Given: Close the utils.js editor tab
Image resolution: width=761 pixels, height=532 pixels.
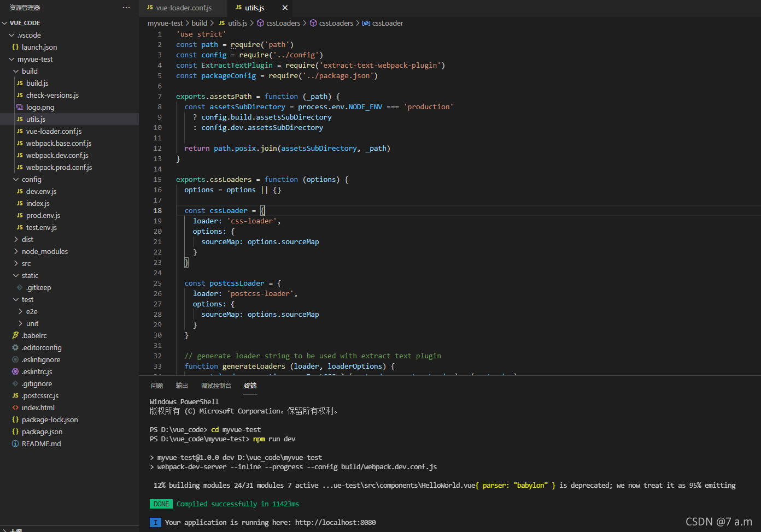Looking at the screenshot, I should 285,8.
